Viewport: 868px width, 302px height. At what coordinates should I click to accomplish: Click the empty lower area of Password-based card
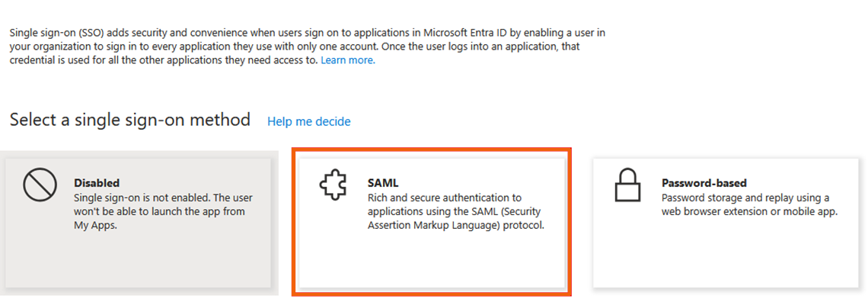tap(726, 255)
